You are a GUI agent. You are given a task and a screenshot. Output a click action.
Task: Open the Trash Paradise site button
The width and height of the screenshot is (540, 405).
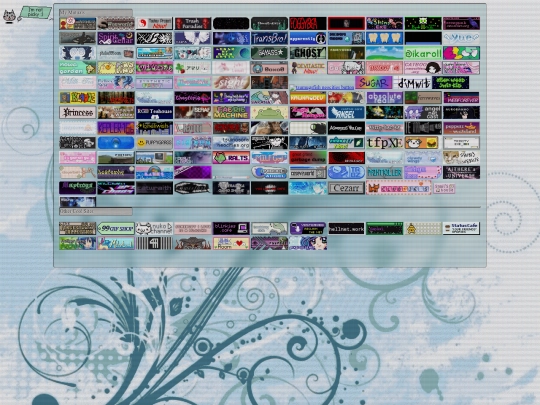(x=193, y=23)
